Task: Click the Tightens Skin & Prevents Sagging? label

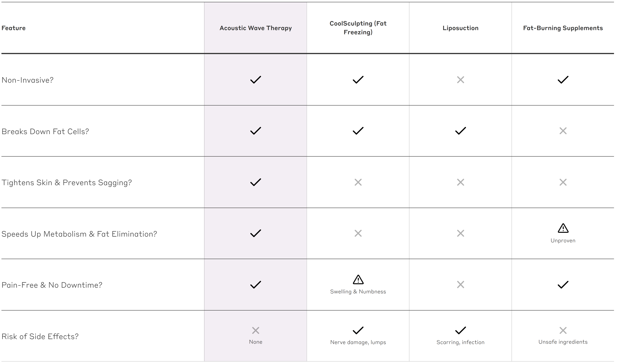Action: (66, 183)
